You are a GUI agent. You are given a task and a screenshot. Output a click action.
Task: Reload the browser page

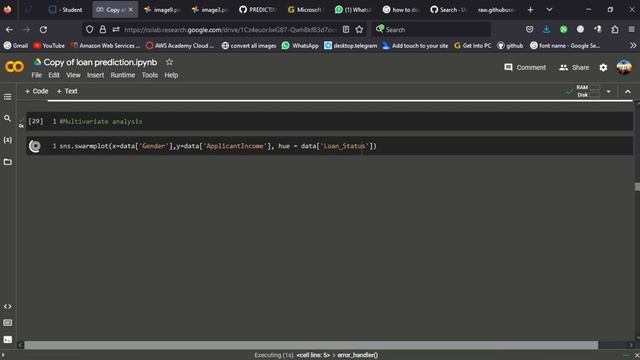[x=43, y=29]
